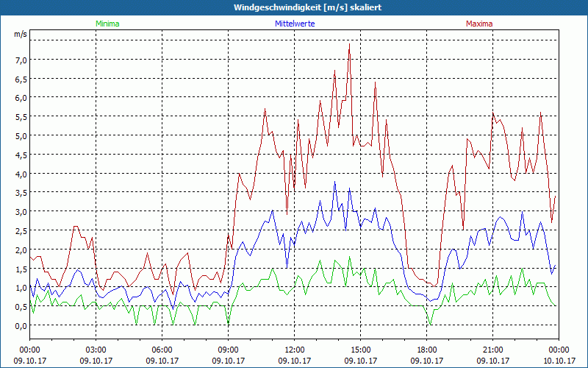Click the 5,5 y-axis value
588x368 pixels.
21,117
